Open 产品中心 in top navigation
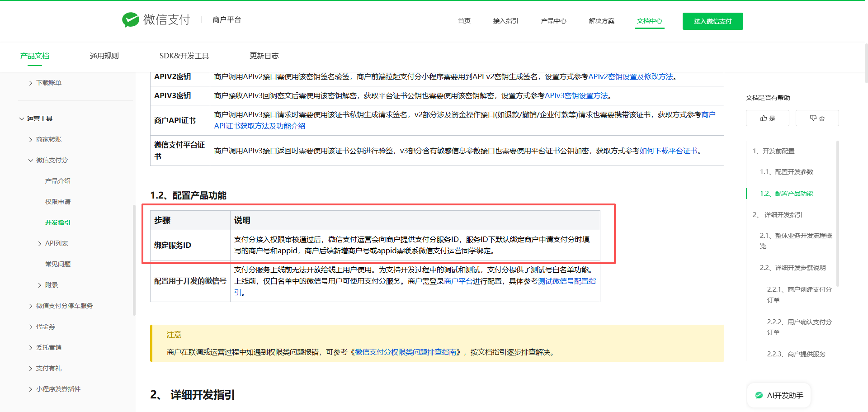 [554, 21]
